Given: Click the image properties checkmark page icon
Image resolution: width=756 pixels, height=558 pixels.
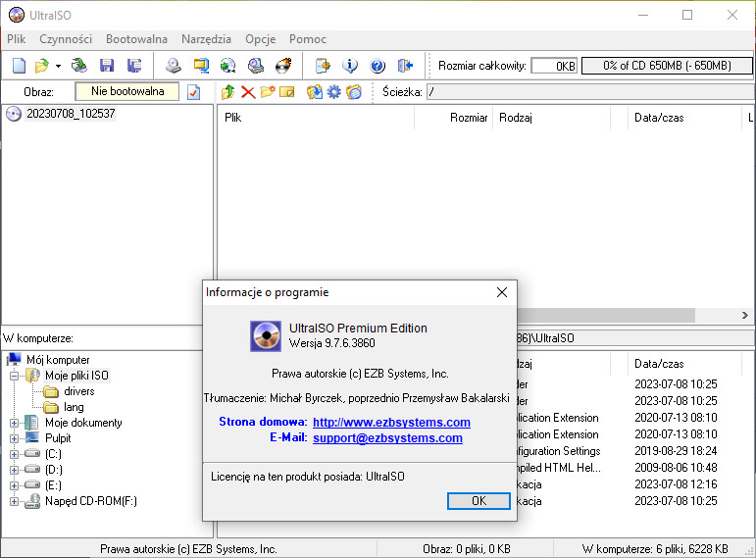Looking at the screenshot, I should [194, 91].
